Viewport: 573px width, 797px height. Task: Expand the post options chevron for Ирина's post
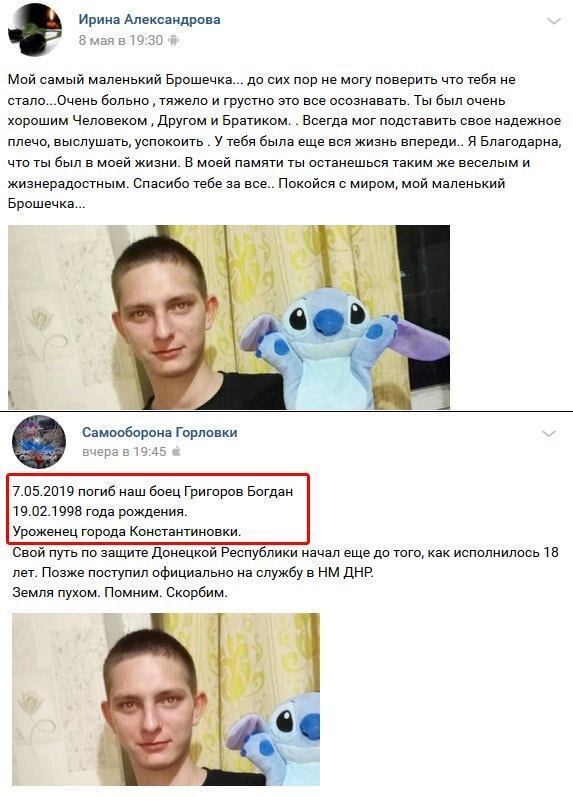pos(553,21)
